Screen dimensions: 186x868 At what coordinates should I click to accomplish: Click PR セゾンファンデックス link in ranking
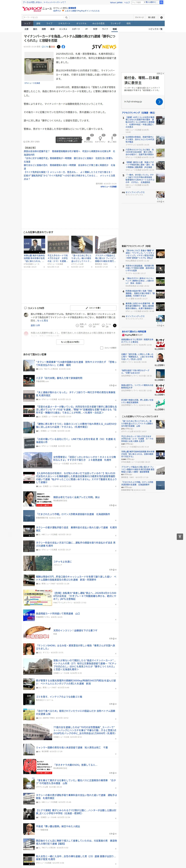pos(135,192)
